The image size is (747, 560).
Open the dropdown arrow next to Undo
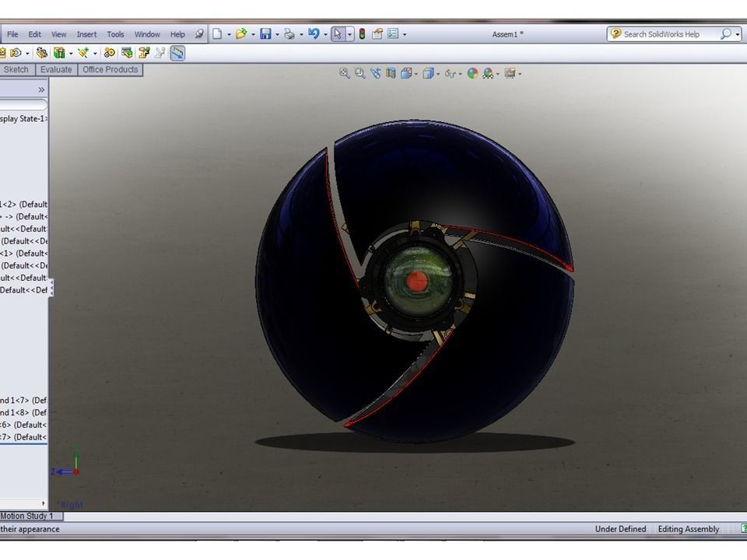click(x=325, y=34)
